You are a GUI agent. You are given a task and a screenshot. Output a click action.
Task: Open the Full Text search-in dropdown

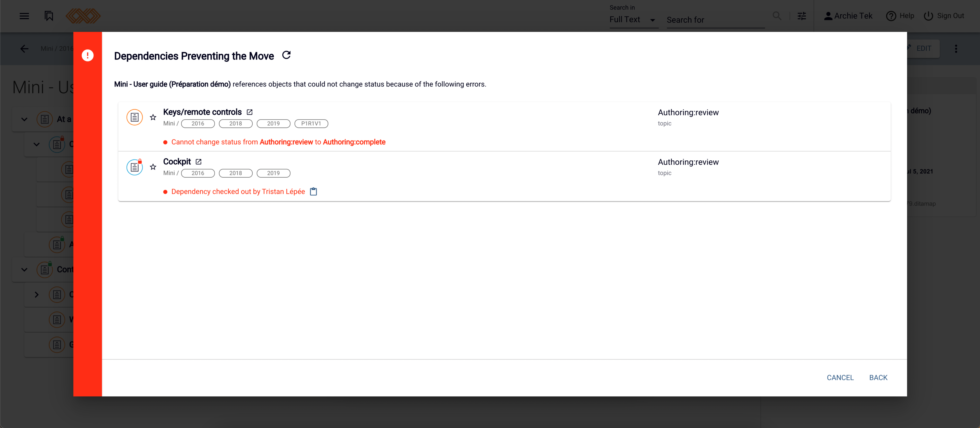(x=633, y=19)
